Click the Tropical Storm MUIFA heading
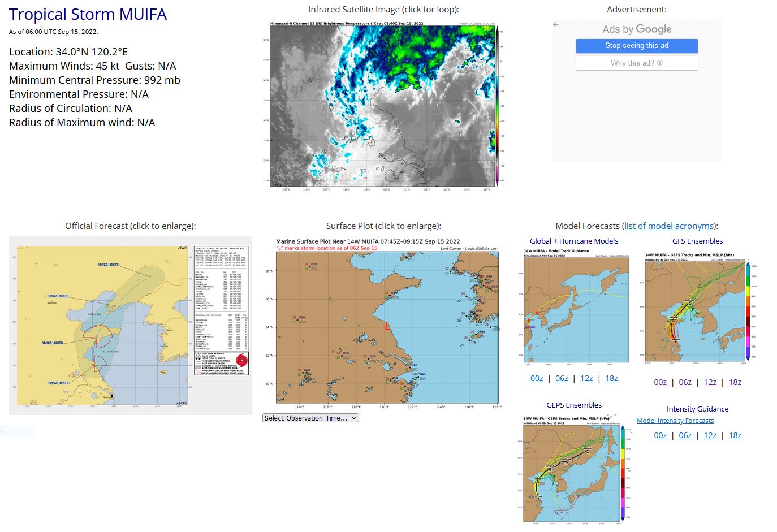 [88, 15]
